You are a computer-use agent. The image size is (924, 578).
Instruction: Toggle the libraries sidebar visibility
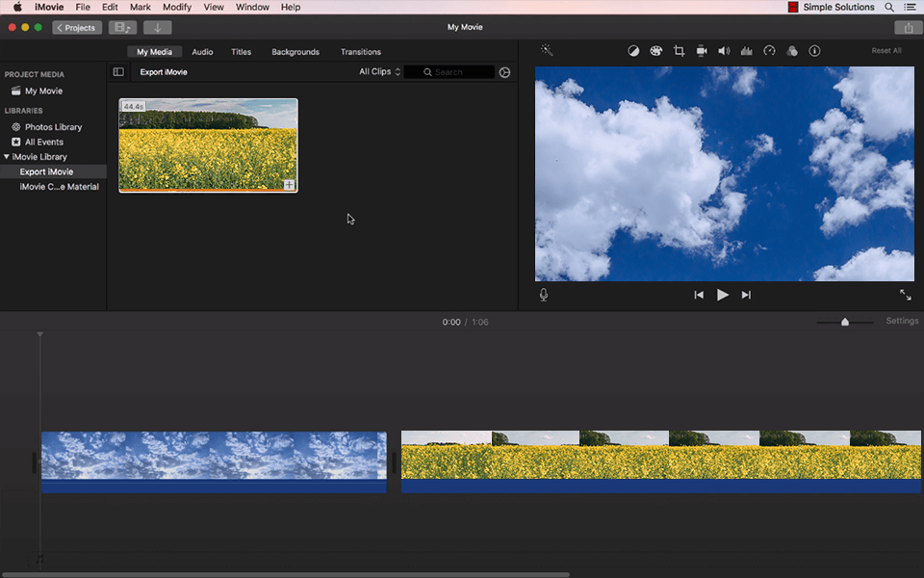tap(118, 72)
